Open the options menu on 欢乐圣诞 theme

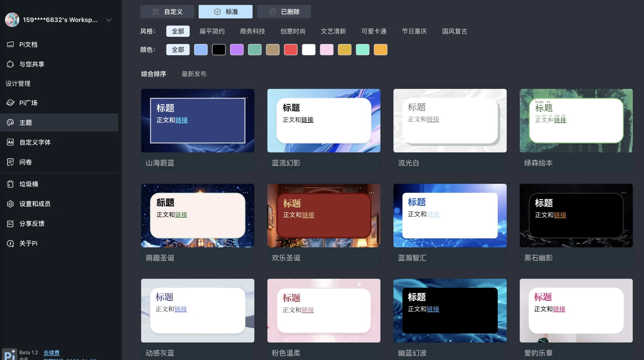coord(371,193)
